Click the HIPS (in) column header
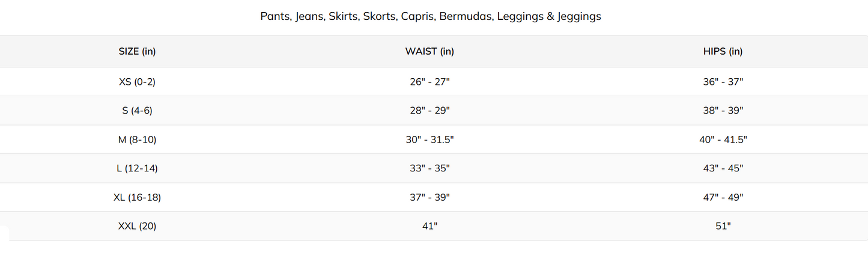868x276 pixels. coord(723,52)
